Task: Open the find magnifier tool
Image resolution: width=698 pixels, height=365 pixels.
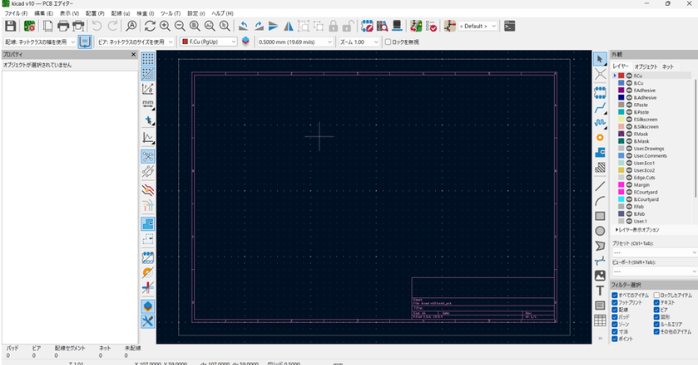Action: click(x=131, y=26)
